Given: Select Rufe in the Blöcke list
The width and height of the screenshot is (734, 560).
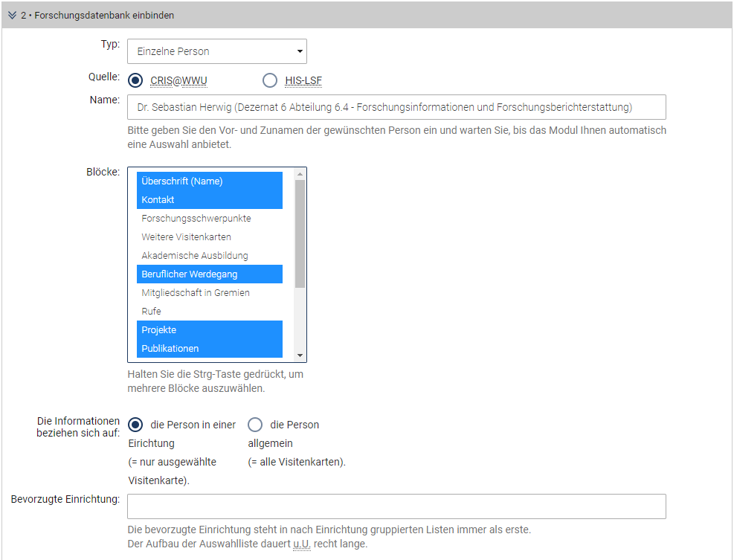Looking at the screenshot, I should tap(210, 312).
